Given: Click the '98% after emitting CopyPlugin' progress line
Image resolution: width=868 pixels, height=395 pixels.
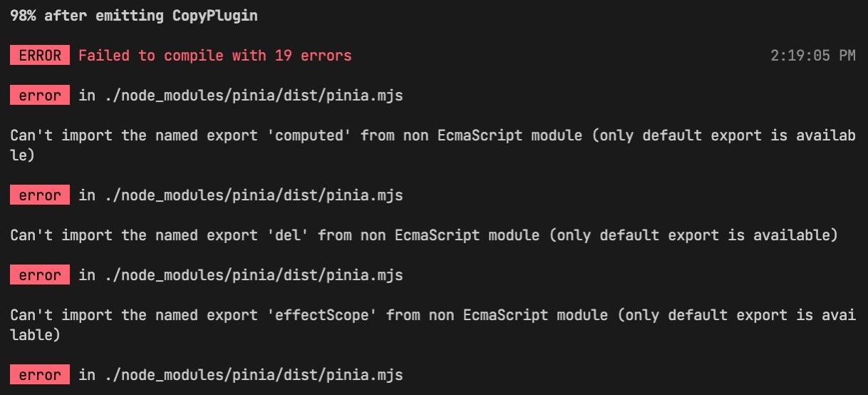Looking at the screenshot, I should pos(134,16).
